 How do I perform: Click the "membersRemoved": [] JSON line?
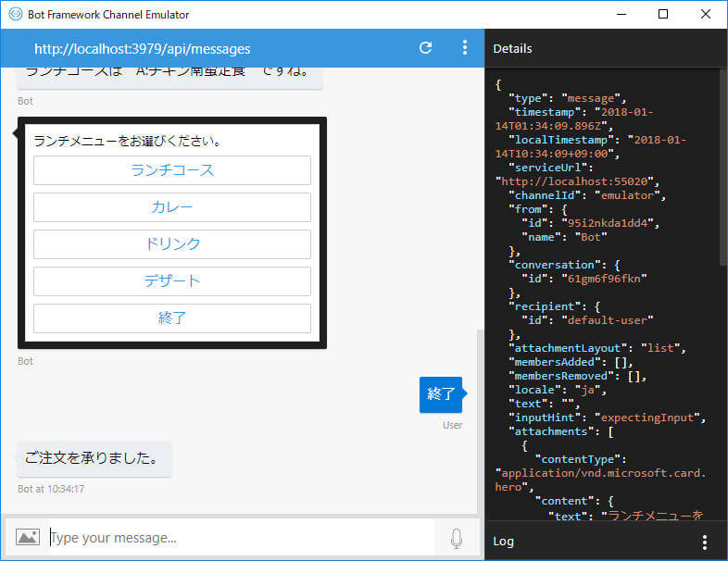pos(577,376)
